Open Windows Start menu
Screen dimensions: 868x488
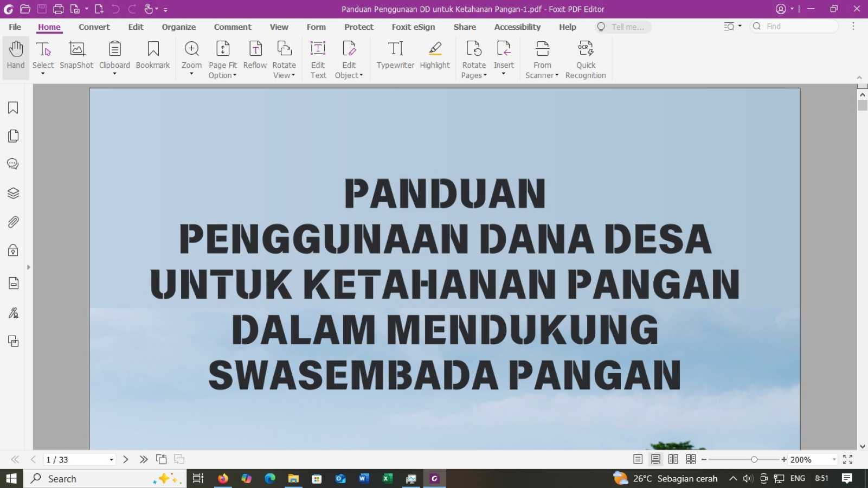point(11,478)
